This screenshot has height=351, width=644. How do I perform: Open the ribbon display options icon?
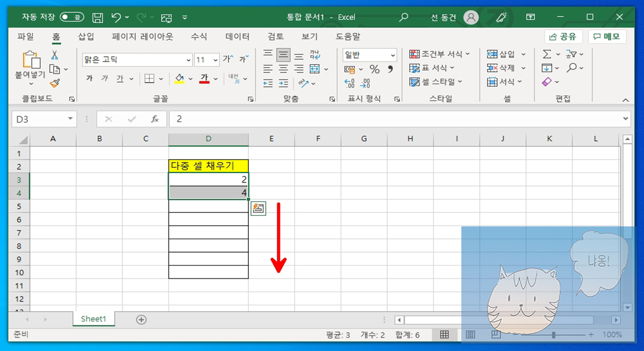pos(530,17)
